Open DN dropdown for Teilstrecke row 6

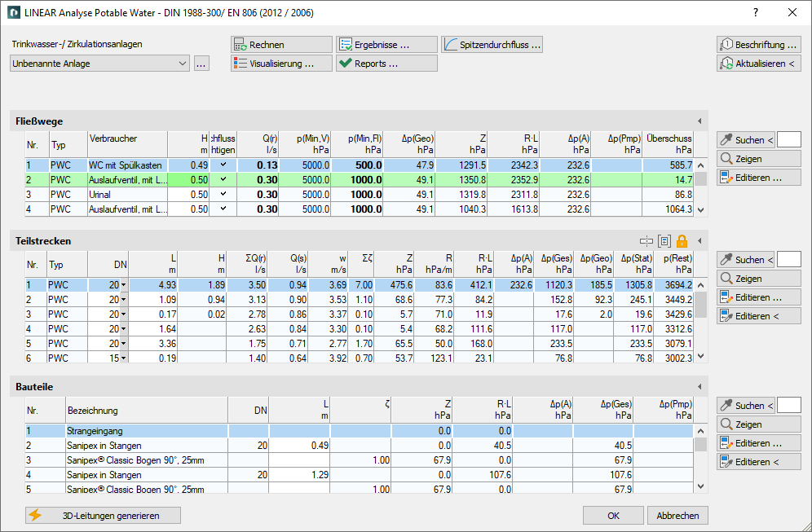[123, 358]
